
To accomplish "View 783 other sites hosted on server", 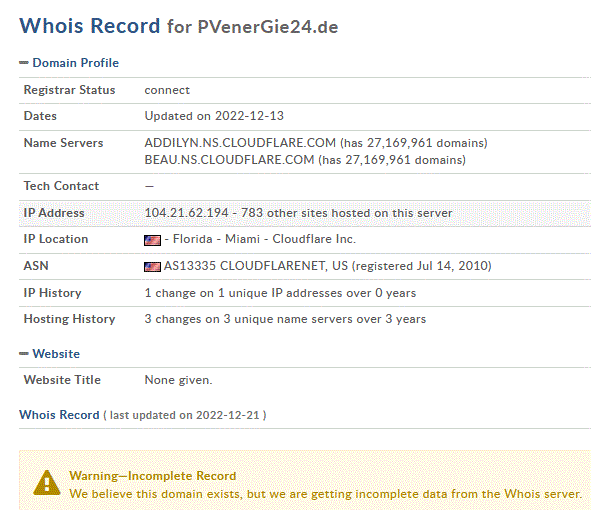I will (346, 213).
